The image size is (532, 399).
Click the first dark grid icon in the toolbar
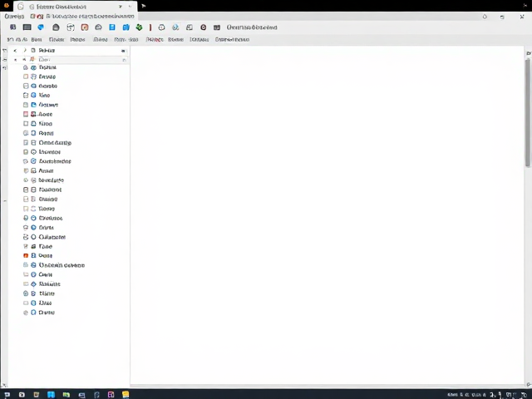(13, 27)
